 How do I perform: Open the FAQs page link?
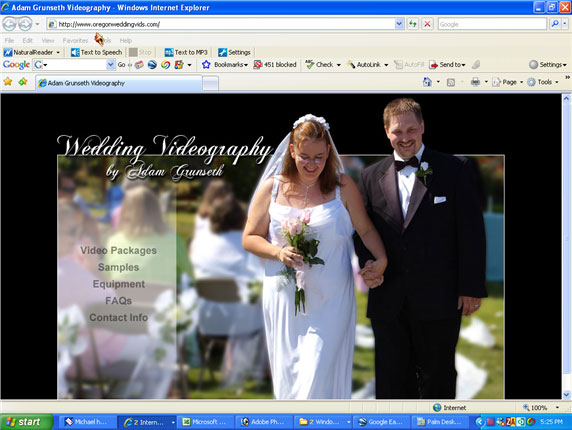(x=119, y=301)
